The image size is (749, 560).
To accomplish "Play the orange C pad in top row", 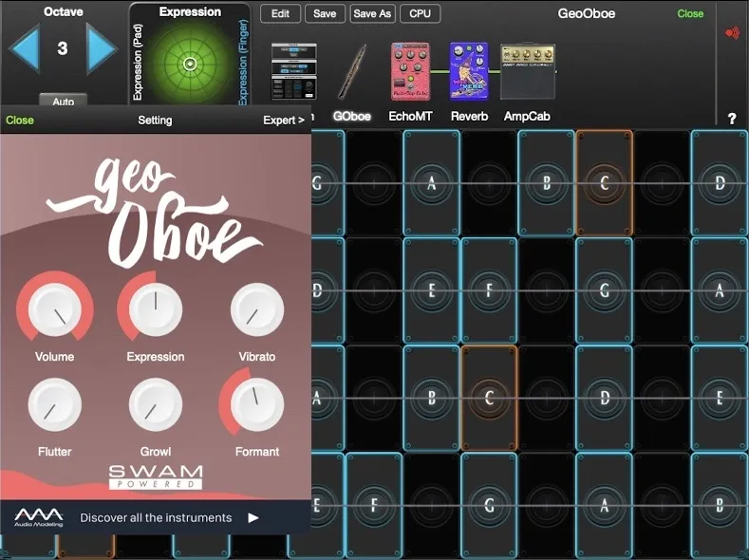I will (605, 183).
